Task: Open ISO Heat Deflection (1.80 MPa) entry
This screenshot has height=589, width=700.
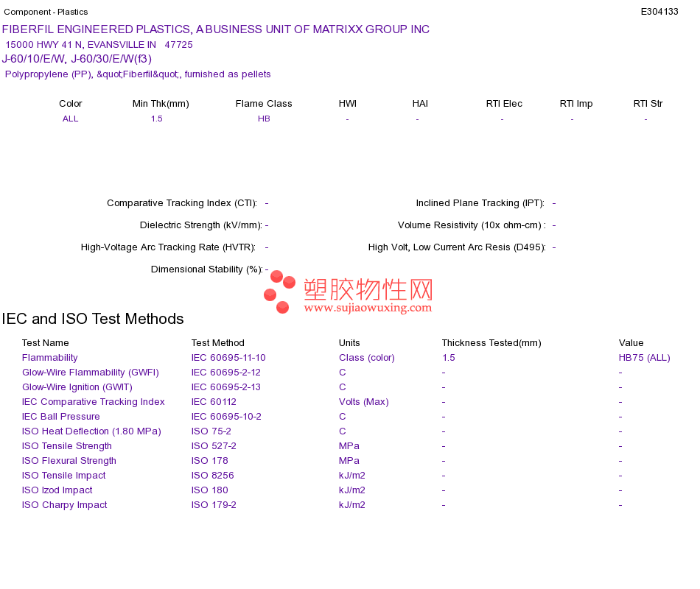Action: click(x=91, y=431)
